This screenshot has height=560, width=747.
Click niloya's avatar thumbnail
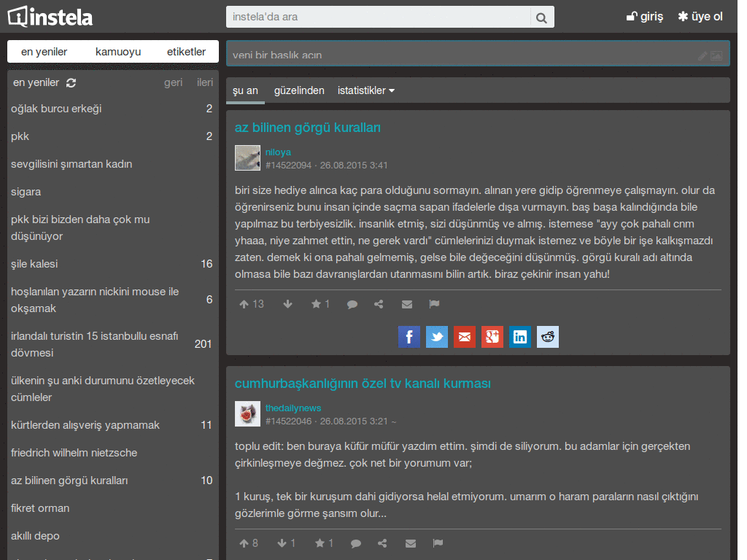coord(247,158)
